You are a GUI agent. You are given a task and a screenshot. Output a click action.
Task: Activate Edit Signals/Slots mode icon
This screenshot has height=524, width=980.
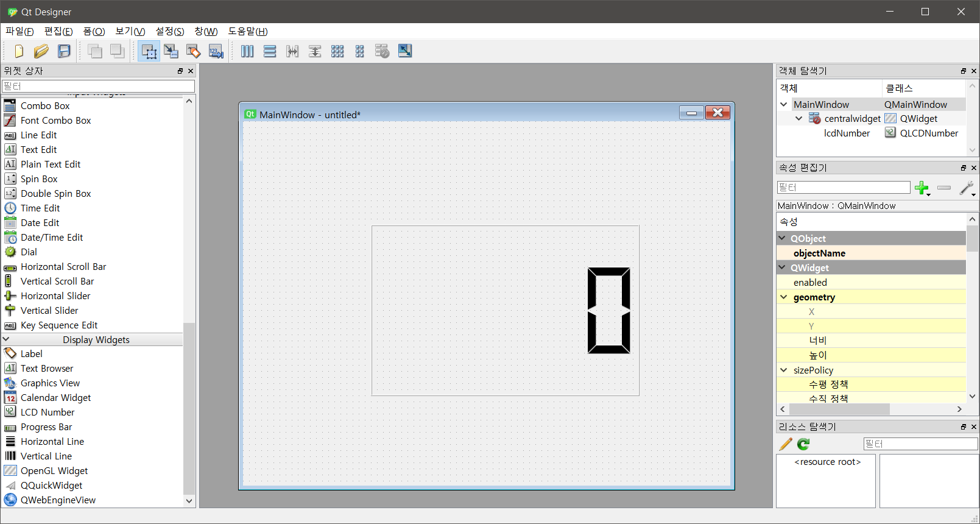[x=171, y=51]
